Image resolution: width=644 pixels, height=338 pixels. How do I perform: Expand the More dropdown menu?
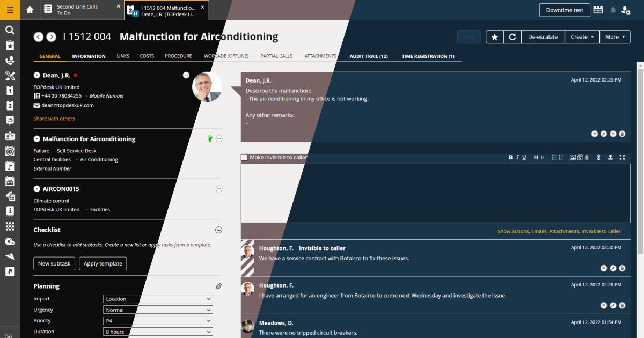point(614,37)
